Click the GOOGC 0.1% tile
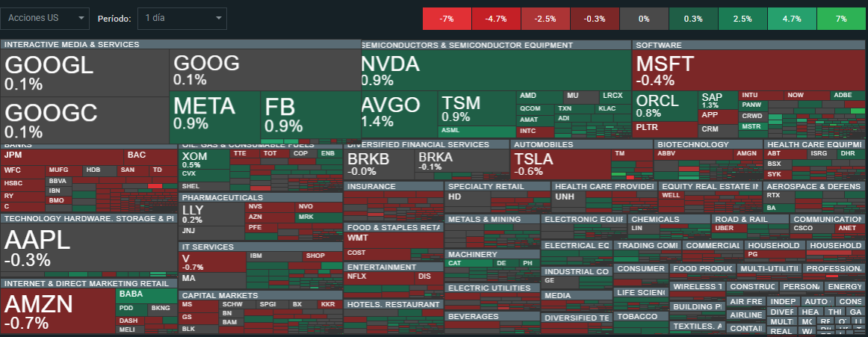The height and width of the screenshot is (337, 868). point(84,120)
